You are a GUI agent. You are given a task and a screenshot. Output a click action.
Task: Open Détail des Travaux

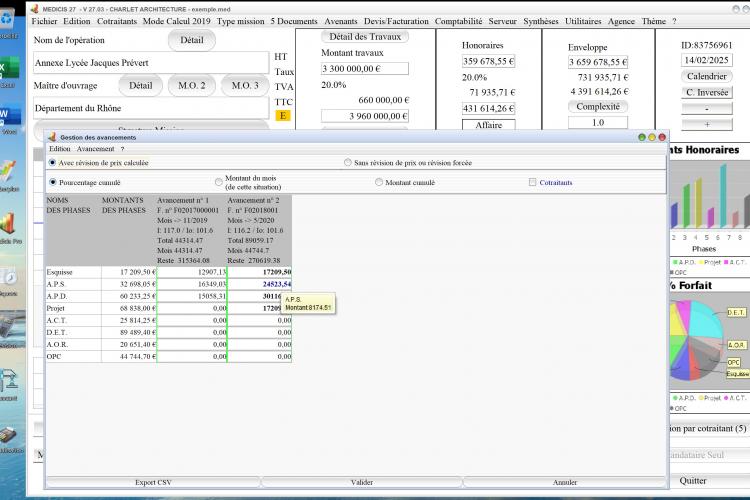point(365,36)
